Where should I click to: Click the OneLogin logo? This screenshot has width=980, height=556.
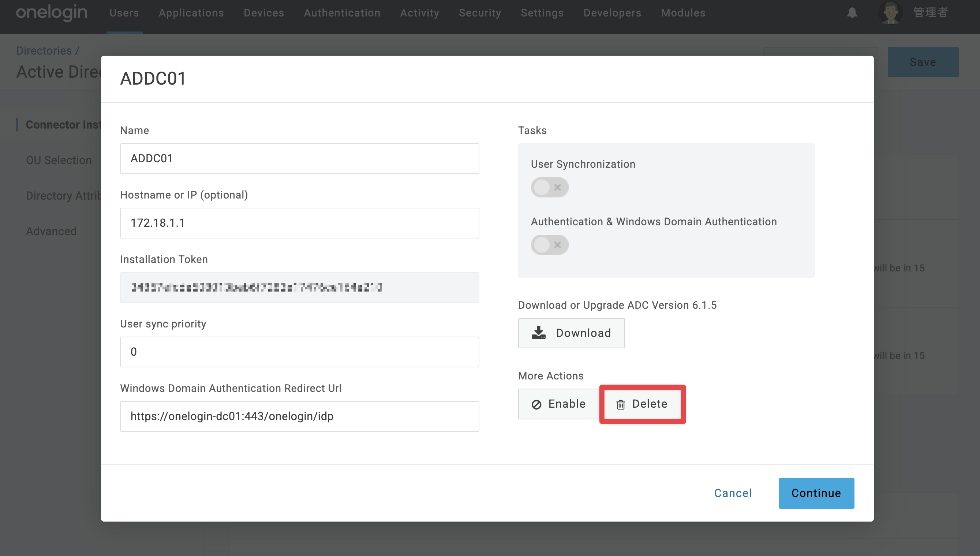pos(52,12)
